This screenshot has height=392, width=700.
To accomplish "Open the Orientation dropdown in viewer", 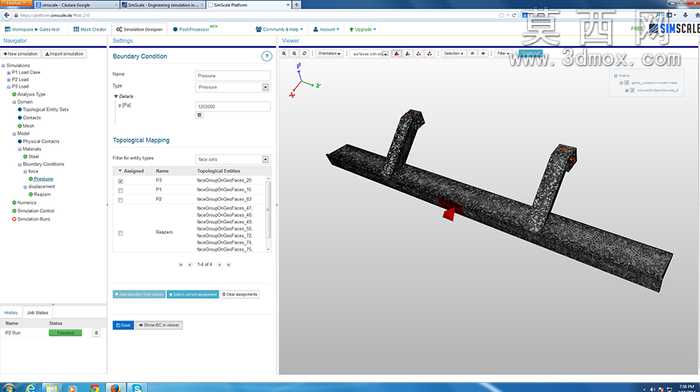I will 329,54.
